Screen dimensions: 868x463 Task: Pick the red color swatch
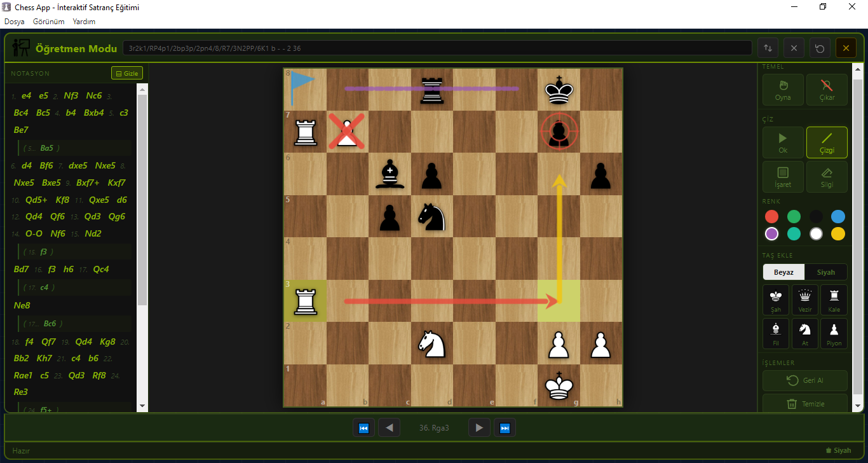point(771,216)
